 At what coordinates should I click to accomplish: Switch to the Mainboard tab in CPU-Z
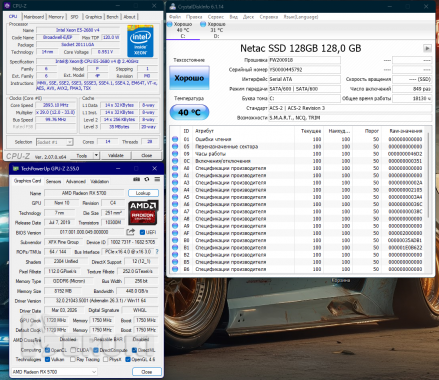pos(34,17)
